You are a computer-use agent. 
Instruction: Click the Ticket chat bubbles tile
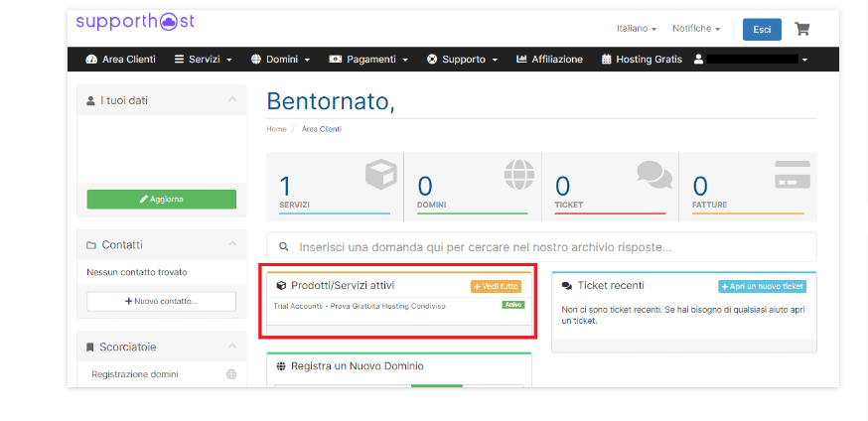pos(609,186)
